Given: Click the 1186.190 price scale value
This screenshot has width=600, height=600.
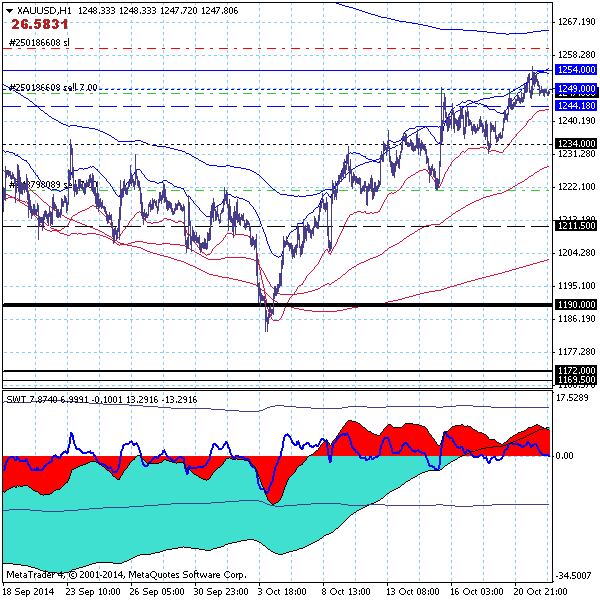Looking at the screenshot, I should 577,319.
